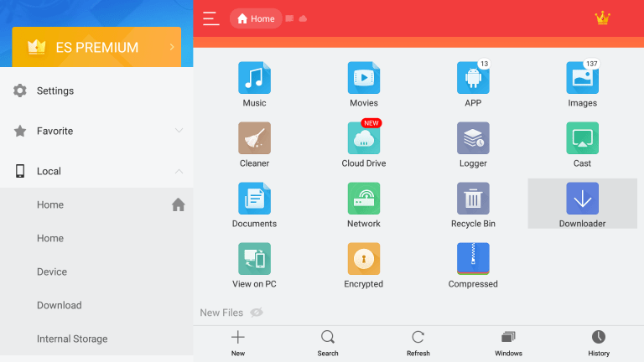Toggle the hamburger sidebar menu
Screen dimensions: 644x362
[211, 18]
